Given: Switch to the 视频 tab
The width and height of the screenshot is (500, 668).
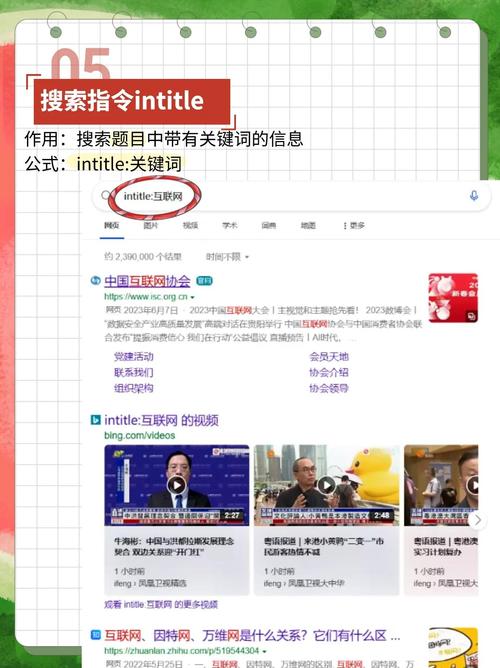Looking at the screenshot, I should point(190,225).
